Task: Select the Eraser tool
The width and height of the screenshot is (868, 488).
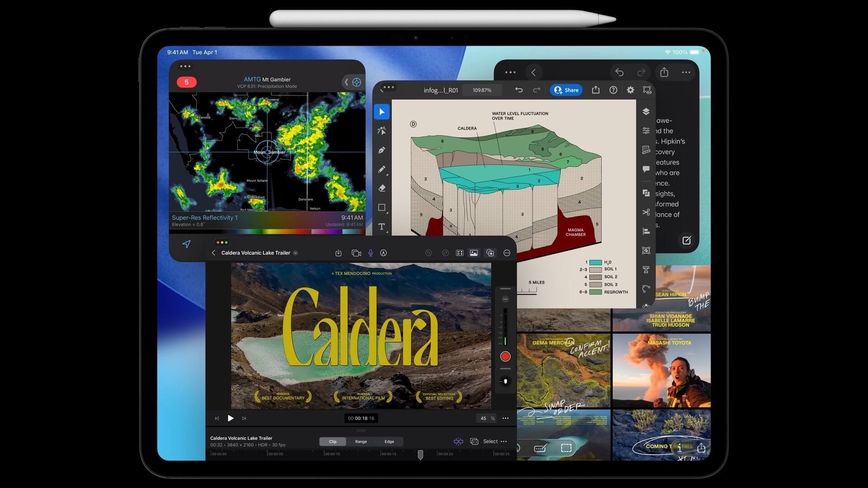Action: coord(382,188)
